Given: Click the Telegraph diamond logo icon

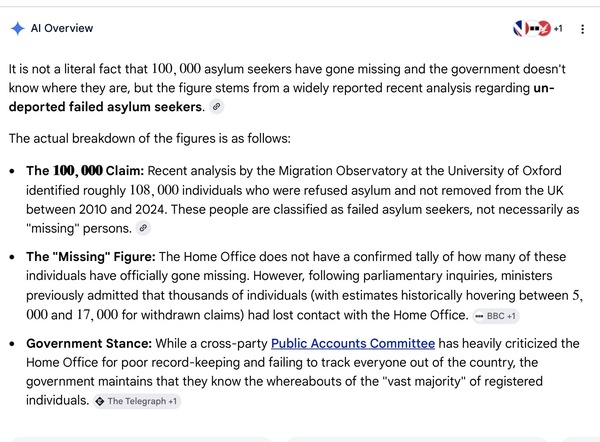Looking at the screenshot, I should point(100,401).
